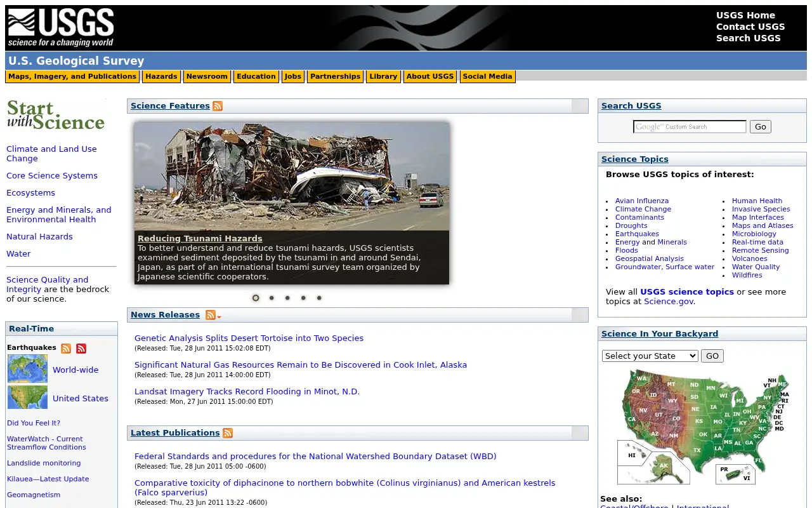812x508 pixels.
Task: Expand the News Releases feed options arrow
Action: (x=219, y=317)
